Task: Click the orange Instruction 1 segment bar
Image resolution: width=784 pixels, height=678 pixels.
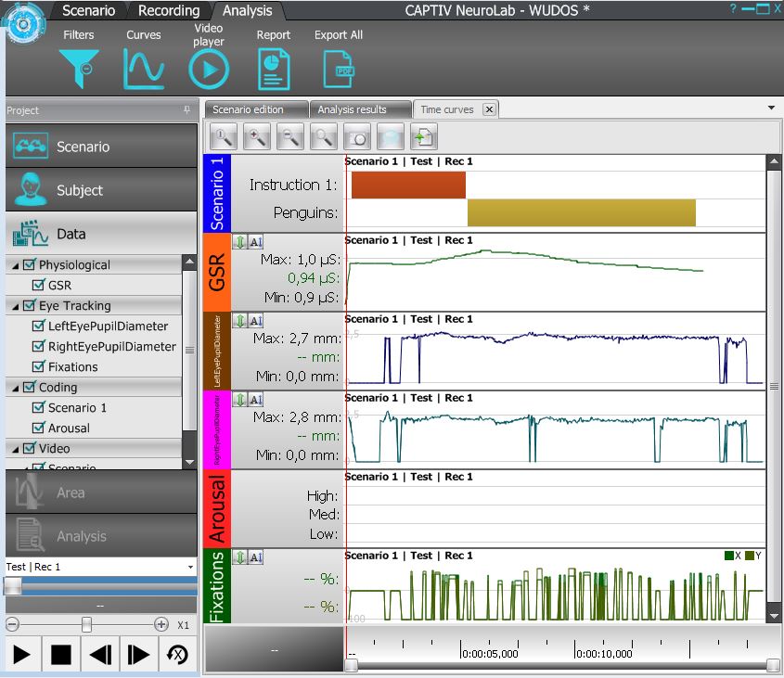Action: pyautogui.click(x=408, y=185)
